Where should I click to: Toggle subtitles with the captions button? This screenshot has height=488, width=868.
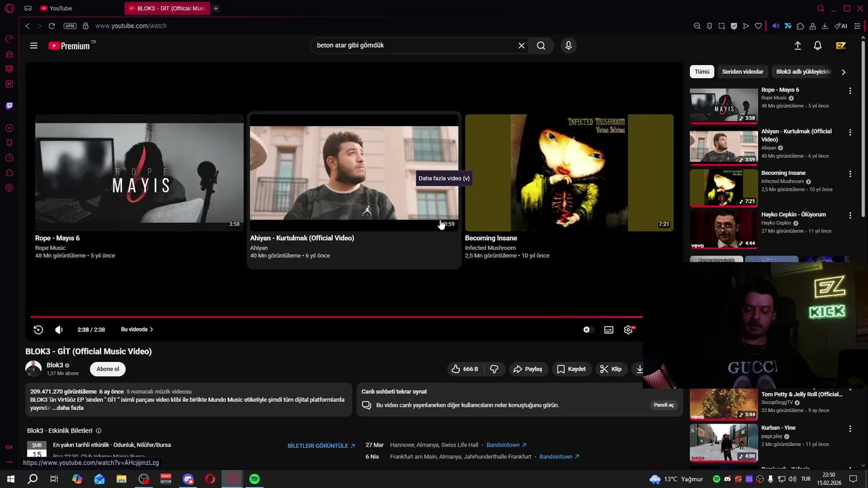pos(609,329)
